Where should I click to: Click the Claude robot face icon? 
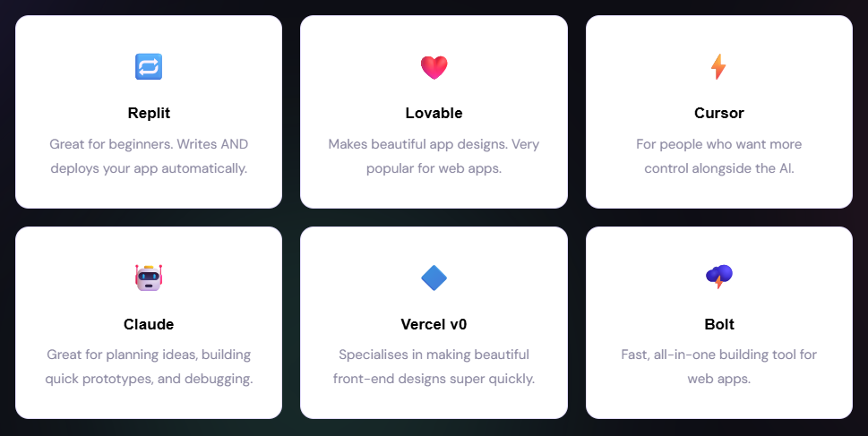(149, 278)
